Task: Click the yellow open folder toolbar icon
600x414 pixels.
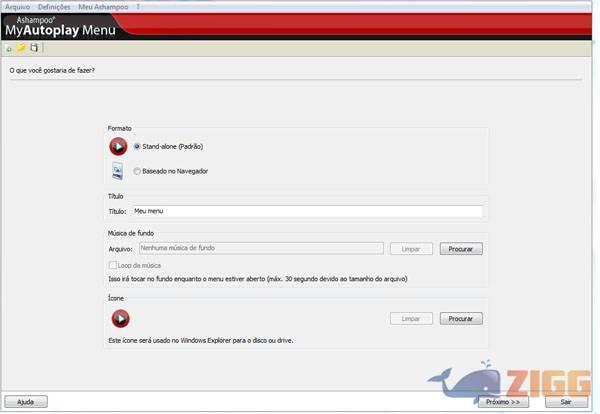Action: click(x=21, y=48)
